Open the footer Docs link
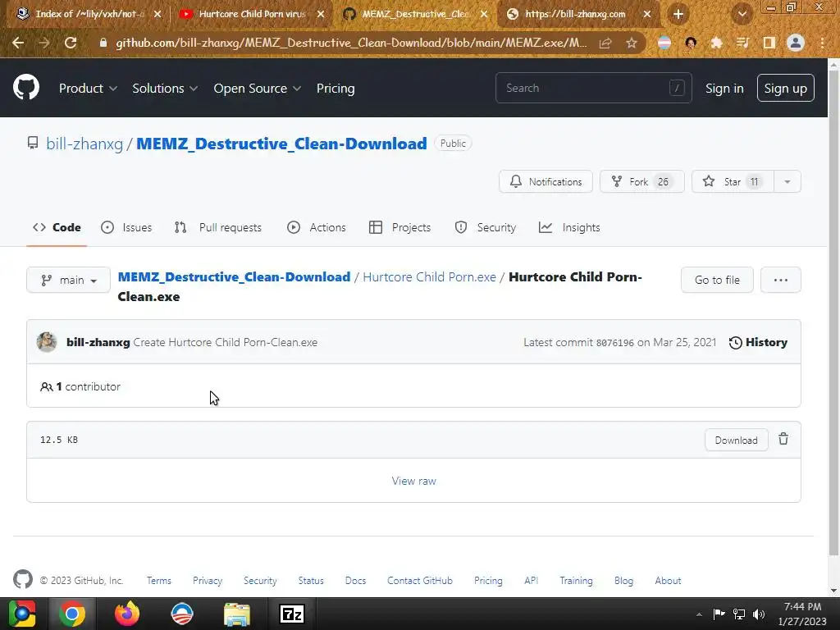The height and width of the screenshot is (630, 840). [355, 580]
